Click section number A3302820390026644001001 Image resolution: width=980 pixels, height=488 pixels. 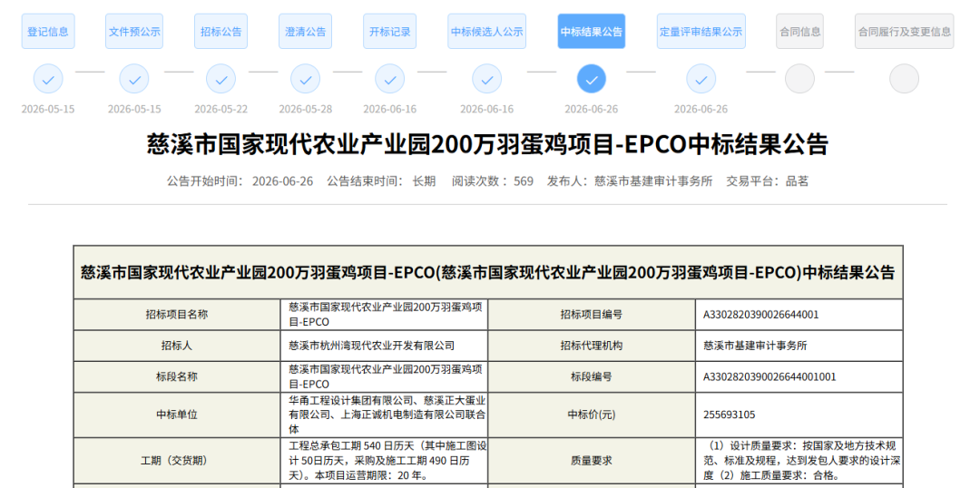[x=769, y=376]
